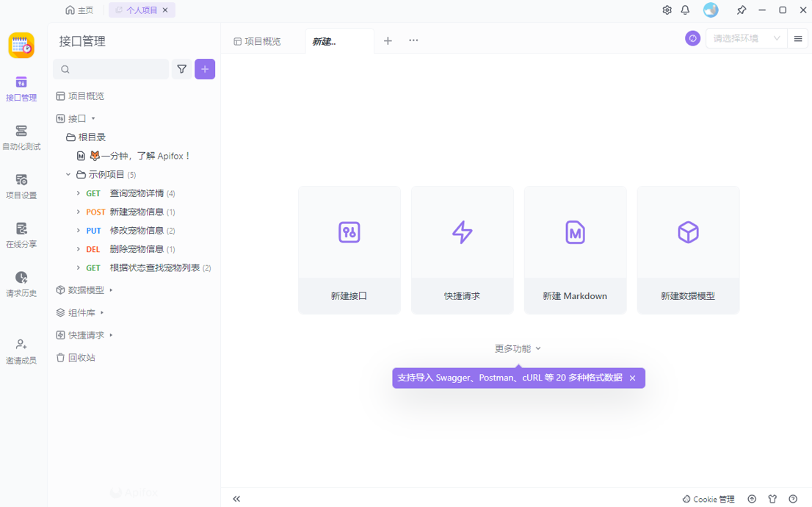Expand the 查询宠物详情 GET item
The width and height of the screenshot is (812, 507).
79,193
